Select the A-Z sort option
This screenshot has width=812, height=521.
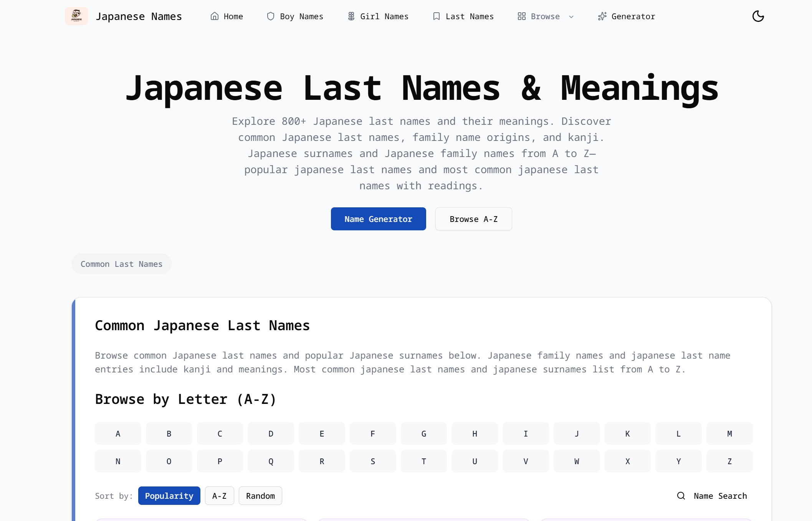[219, 496]
